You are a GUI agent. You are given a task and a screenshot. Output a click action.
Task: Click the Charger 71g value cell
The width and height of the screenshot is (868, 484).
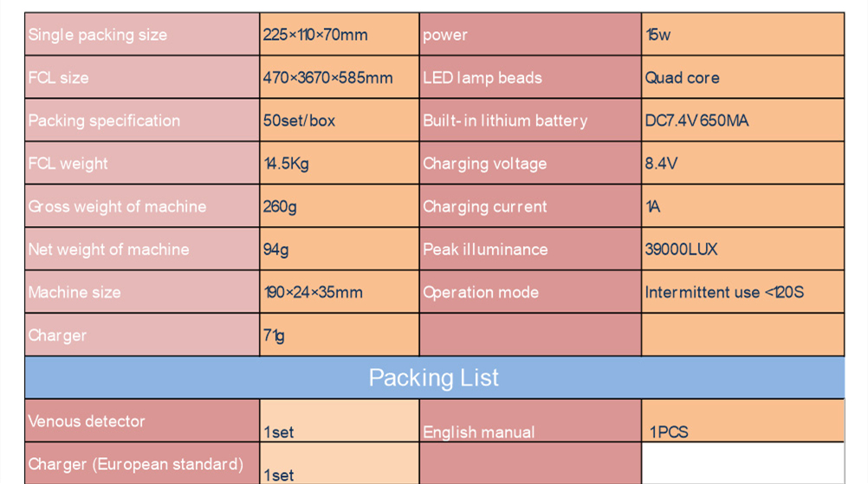(x=340, y=335)
